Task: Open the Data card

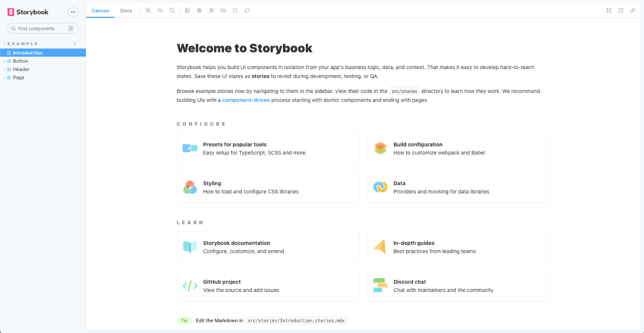Action: [x=458, y=187]
